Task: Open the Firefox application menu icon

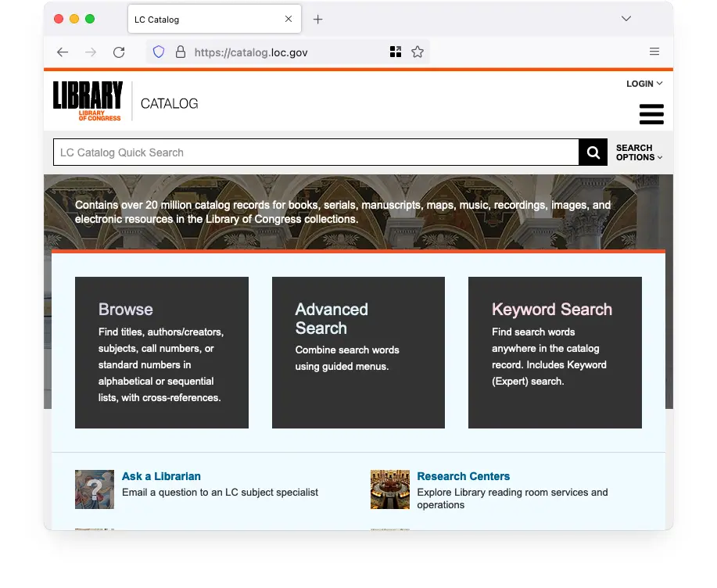Action: (654, 51)
